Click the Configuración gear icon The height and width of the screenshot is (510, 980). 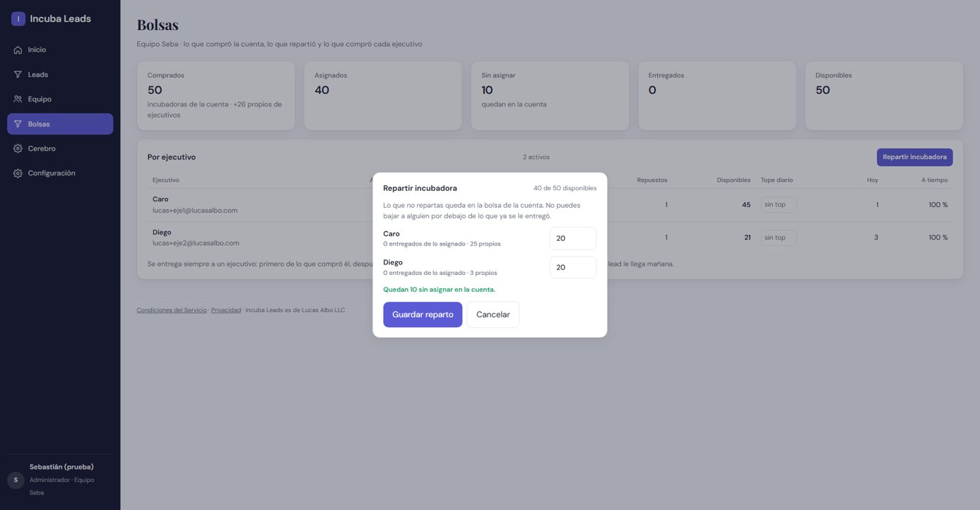(x=17, y=173)
